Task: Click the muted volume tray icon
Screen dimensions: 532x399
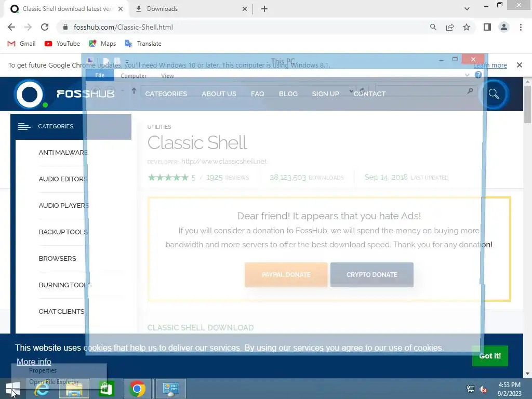Action: click(483, 389)
